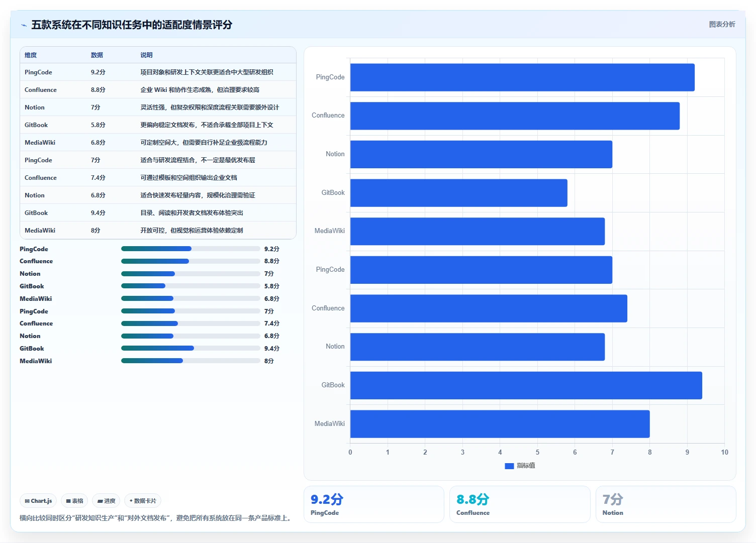The height and width of the screenshot is (543, 756).
Task: Click the shortest GitBook bar in the chart at 5.8
Action: tap(459, 193)
